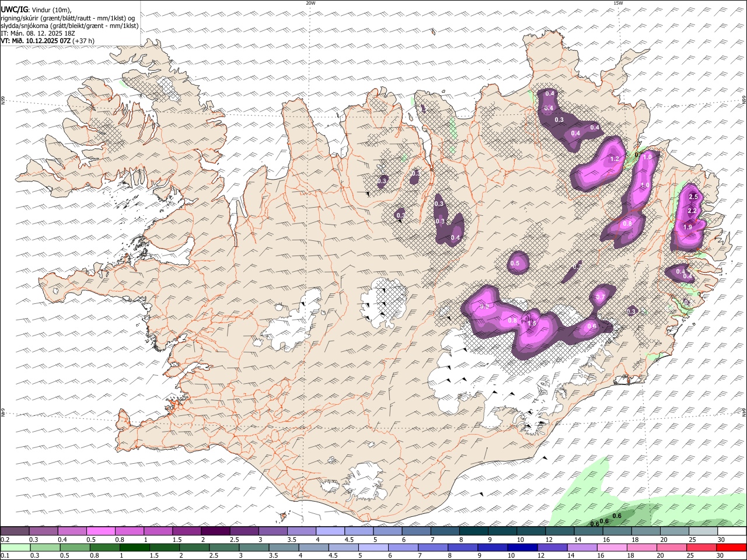
Task: Click the "0.2" label under the purple scale
Action: (x=4, y=540)
